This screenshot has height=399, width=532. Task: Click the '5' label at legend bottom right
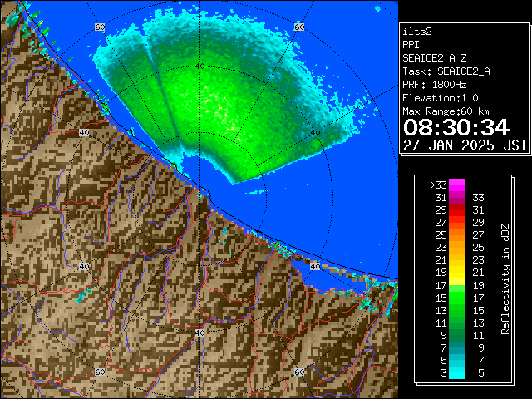coord(481,373)
